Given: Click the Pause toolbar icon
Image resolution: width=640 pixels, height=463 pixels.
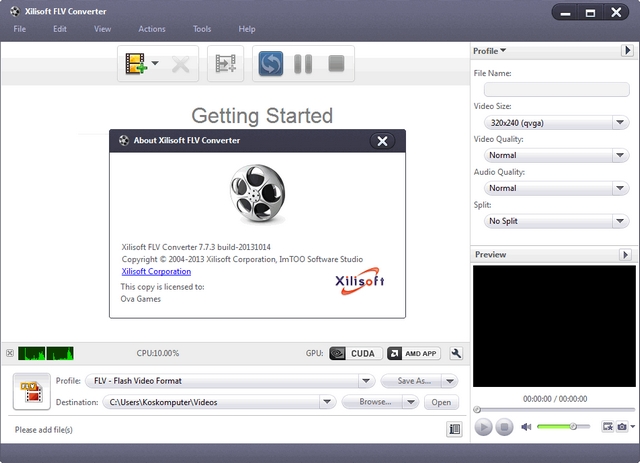Looking at the screenshot, I should [x=303, y=64].
